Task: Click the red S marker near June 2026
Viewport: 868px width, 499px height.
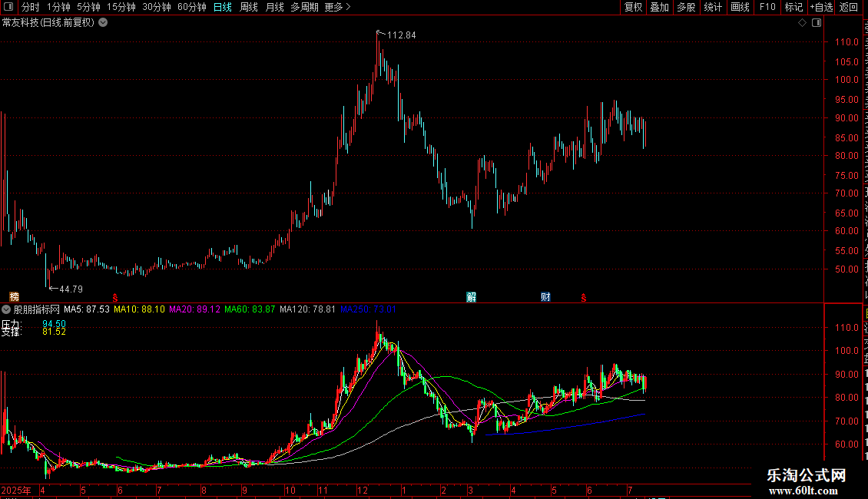Action: coord(584,298)
